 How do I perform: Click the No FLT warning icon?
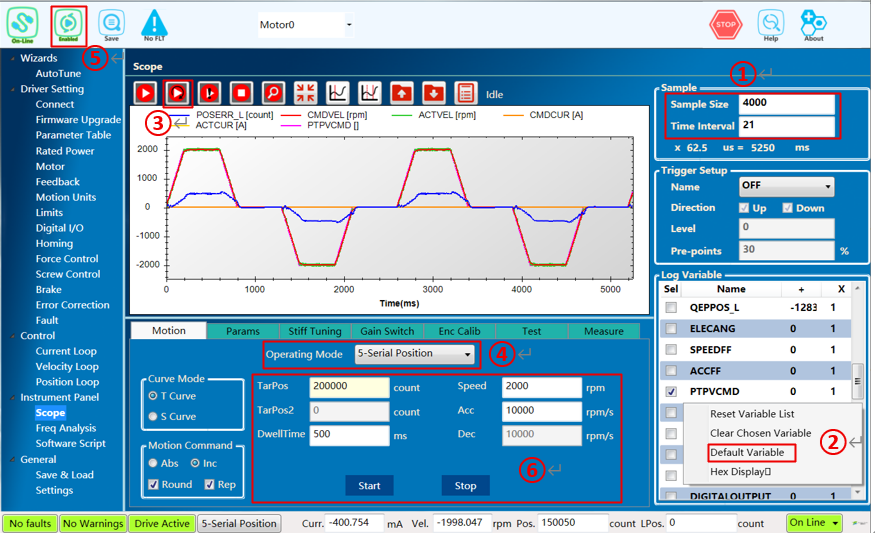click(x=154, y=26)
